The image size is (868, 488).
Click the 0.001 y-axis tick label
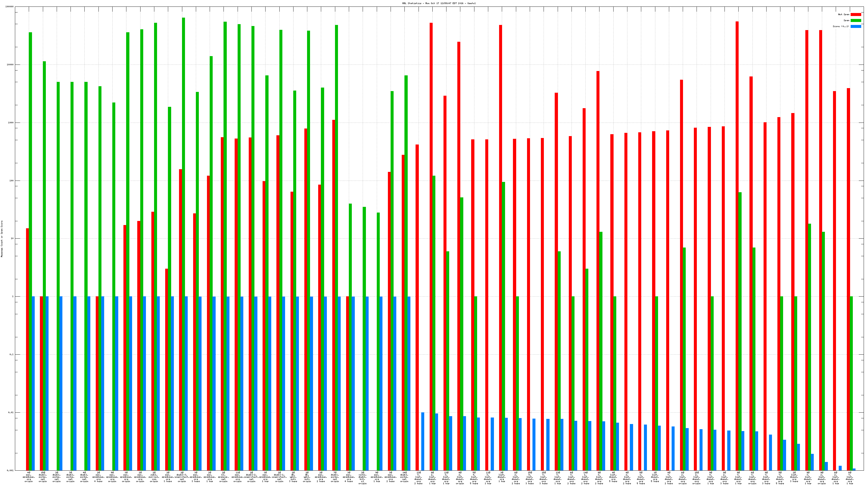pos(11,470)
